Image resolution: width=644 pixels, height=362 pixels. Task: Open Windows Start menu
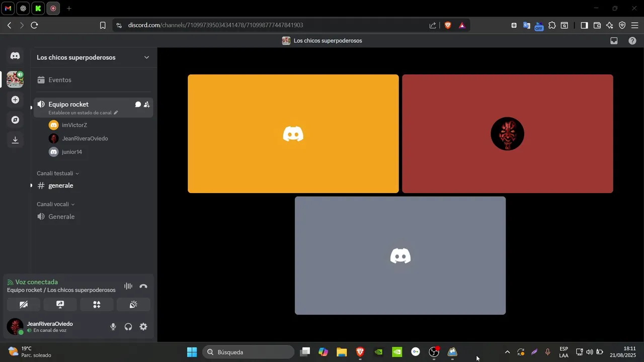pyautogui.click(x=192, y=352)
